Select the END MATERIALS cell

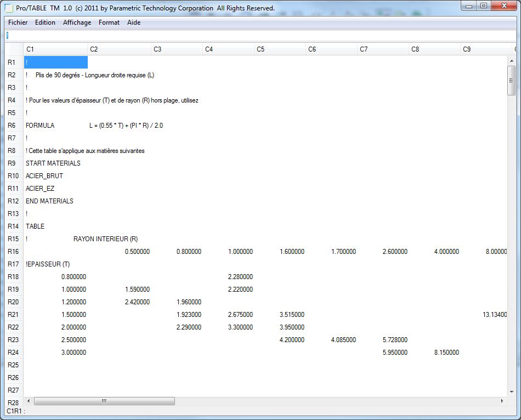(49, 201)
